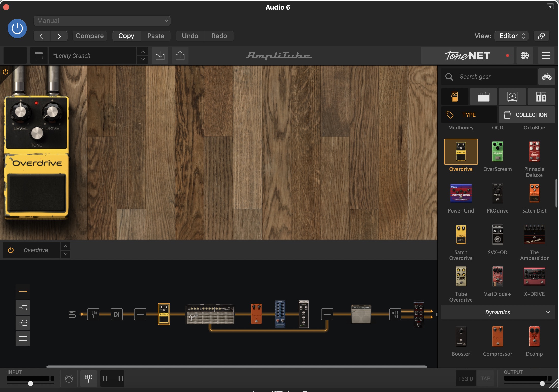Viewport: 559px width, 392px height.
Task: Select previous gear with selector down arrow
Action: coord(66,254)
